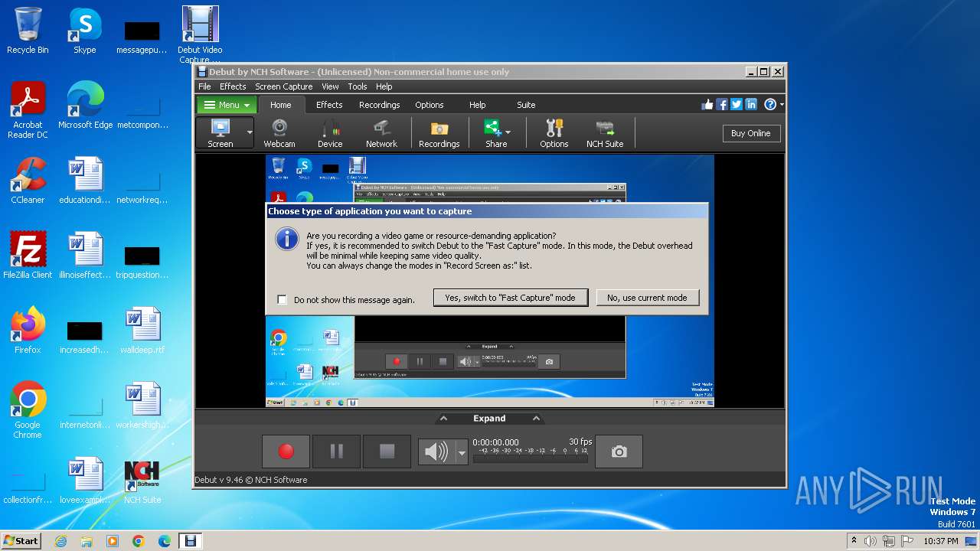
Task: Open the Tools menu
Action: [358, 86]
